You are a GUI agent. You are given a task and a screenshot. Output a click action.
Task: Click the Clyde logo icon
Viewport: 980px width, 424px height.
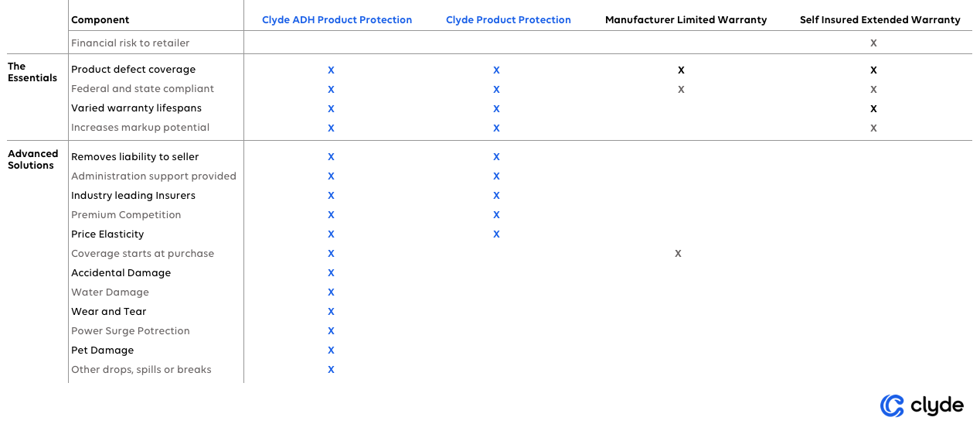coord(892,405)
